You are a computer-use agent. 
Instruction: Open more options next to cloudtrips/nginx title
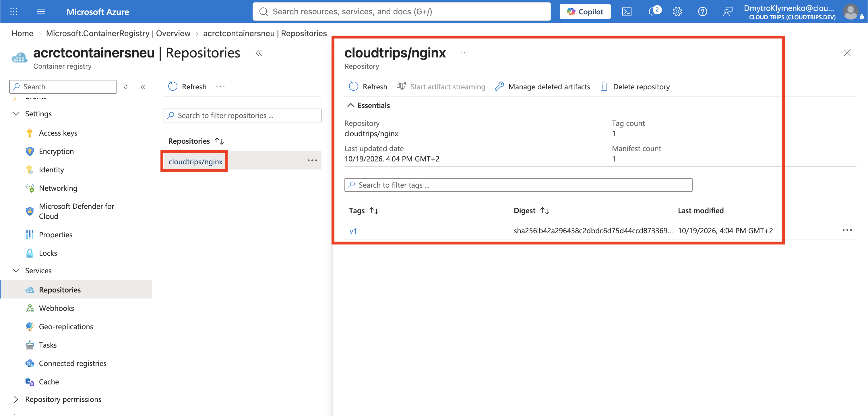[x=464, y=53]
